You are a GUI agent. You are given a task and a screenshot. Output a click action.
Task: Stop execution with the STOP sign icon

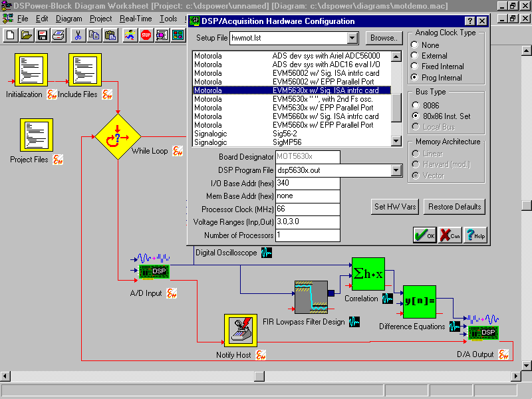(146, 35)
